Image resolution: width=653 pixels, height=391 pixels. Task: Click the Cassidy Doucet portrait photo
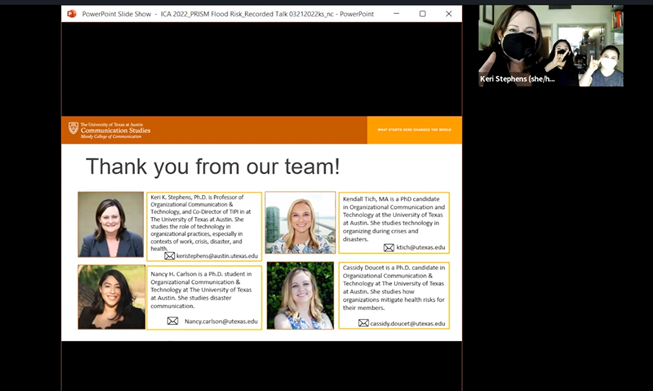(x=300, y=296)
